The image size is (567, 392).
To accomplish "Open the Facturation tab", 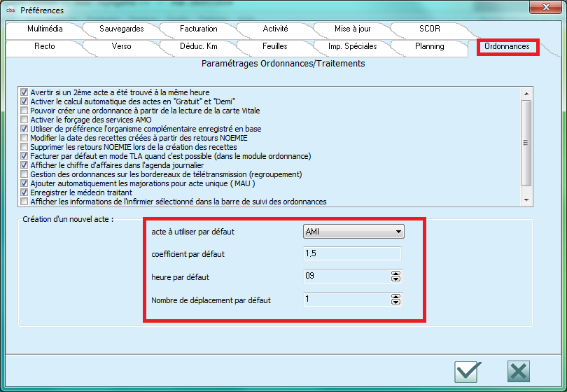I will (x=199, y=29).
